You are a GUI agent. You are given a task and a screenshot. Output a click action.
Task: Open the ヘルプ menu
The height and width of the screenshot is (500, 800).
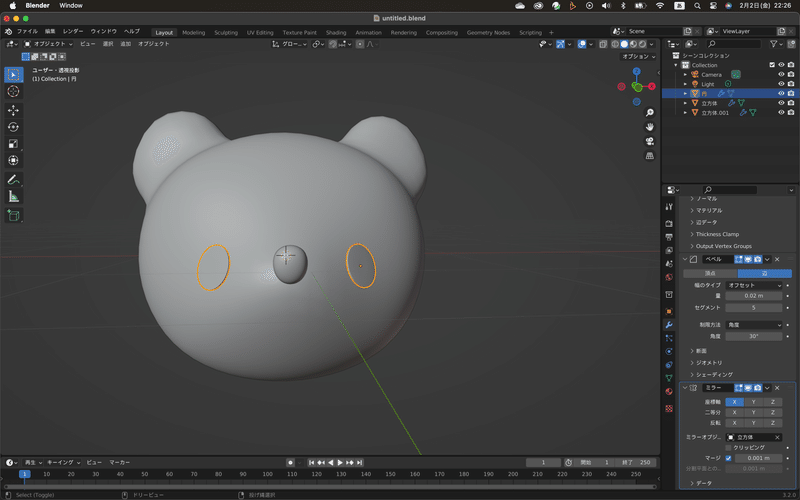(x=132, y=32)
